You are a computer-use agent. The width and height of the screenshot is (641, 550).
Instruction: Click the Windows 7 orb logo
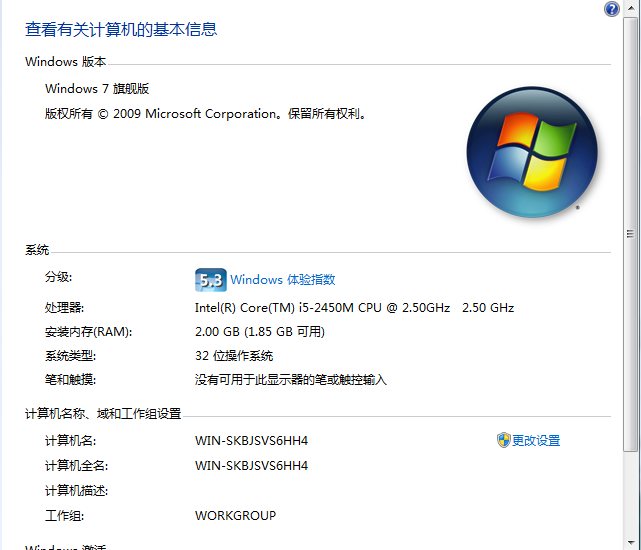pos(532,152)
